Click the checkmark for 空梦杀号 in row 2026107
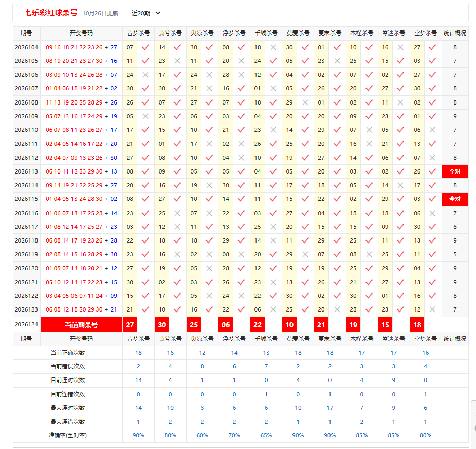This screenshot has height=449, width=476. tap(432, 88)
